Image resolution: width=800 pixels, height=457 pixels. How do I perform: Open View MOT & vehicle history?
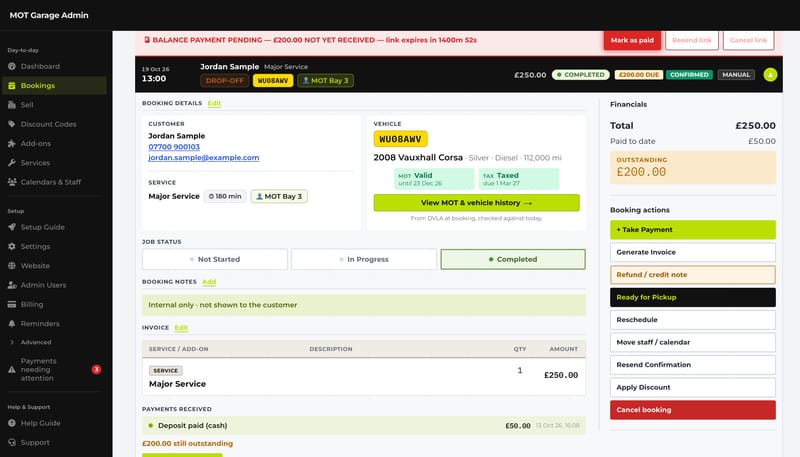pyautogui.click(x=476, y=202)
